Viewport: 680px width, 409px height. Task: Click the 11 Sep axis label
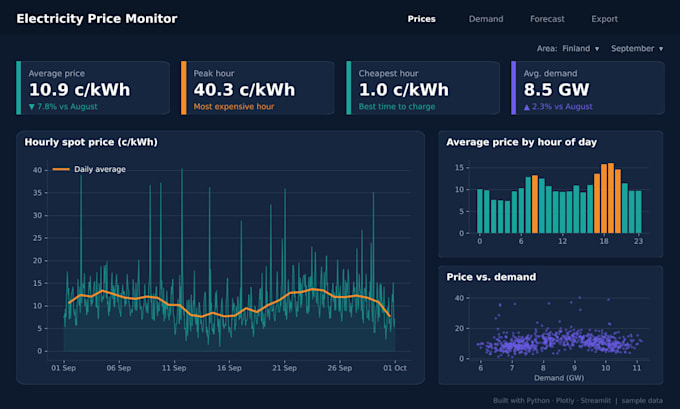pos(174,368)
